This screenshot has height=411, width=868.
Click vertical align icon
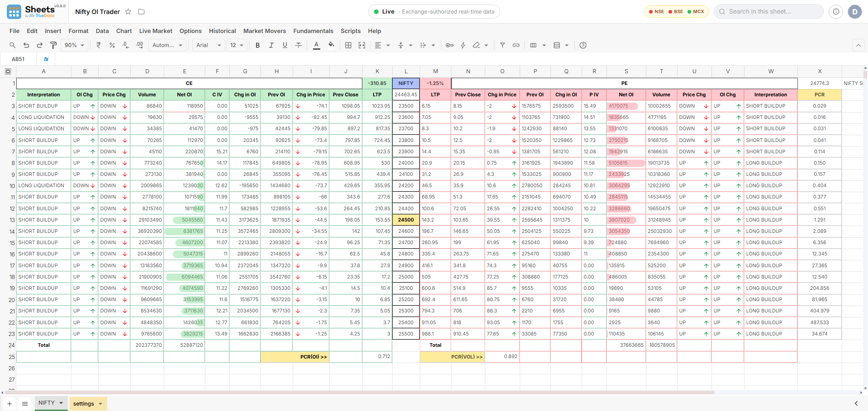(401, 45)
